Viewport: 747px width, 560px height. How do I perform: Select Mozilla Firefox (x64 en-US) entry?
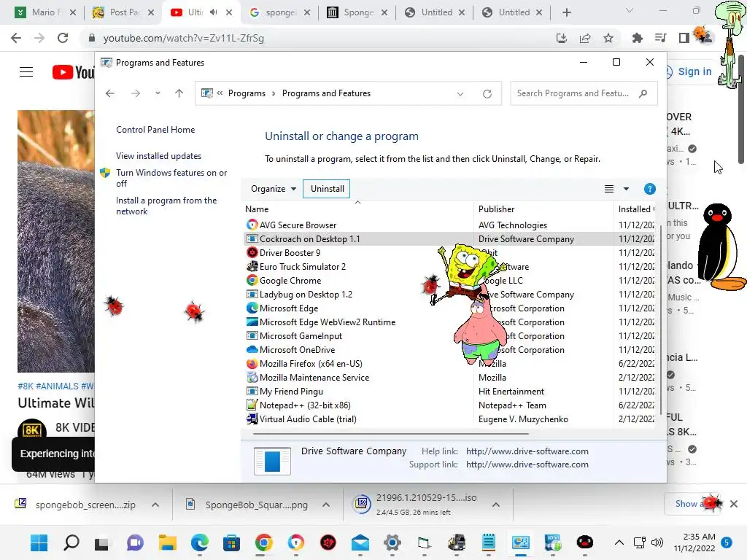(311, 363)
